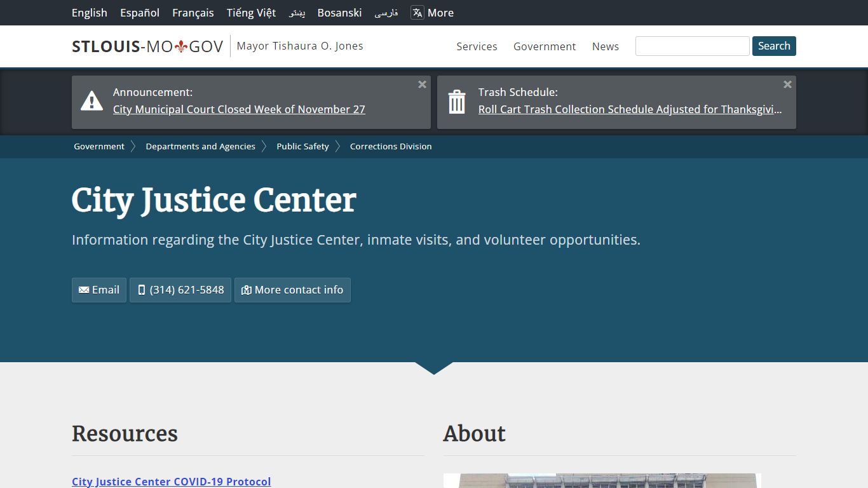Open Mayor Tishaura O. Jones link
The height and width of the screenshot is (488, 868).
[x=300, y=46]
